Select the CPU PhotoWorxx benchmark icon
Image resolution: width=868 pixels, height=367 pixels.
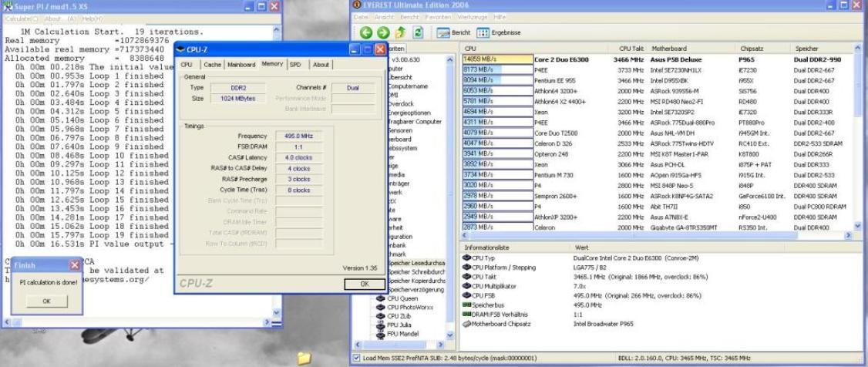pyautogui.click(x=380, y=307)
